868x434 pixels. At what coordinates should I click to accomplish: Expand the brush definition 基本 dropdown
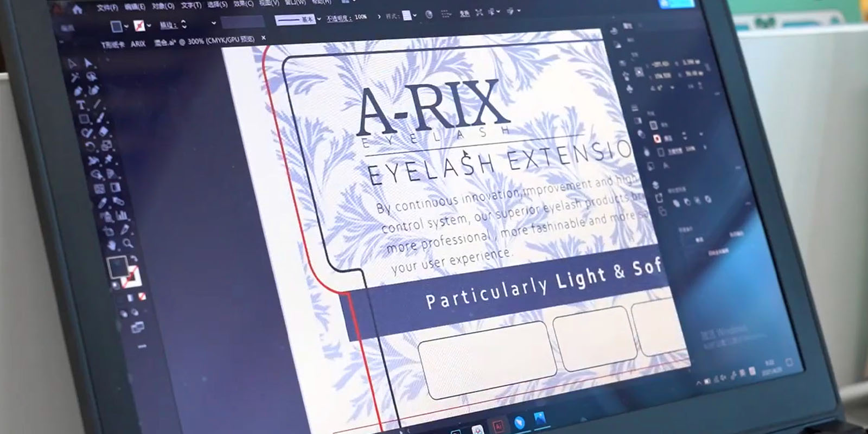click(319, 19)
